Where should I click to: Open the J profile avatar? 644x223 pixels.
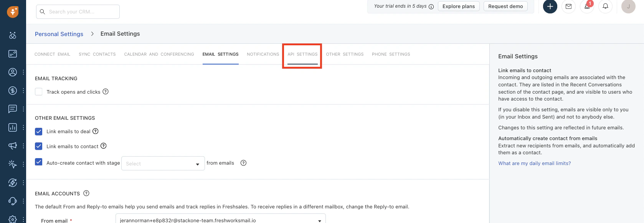628,6
